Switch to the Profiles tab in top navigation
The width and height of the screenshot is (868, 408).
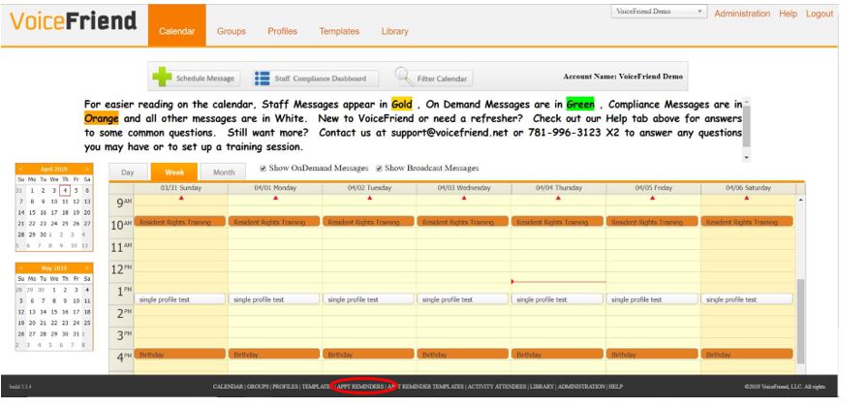tap(282, 32)
